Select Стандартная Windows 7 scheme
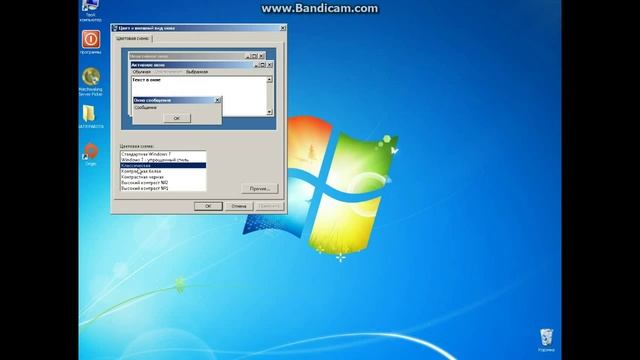 pos(163,154)
